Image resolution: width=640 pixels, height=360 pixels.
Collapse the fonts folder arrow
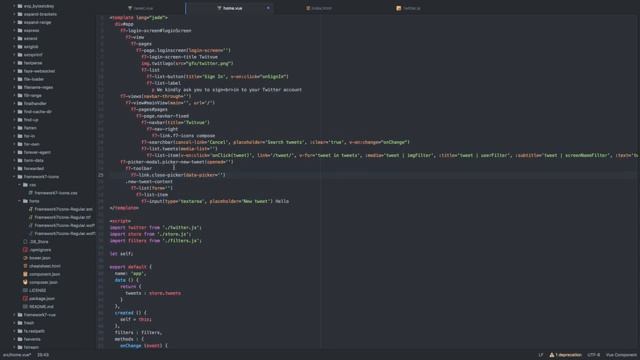[20, 201]
